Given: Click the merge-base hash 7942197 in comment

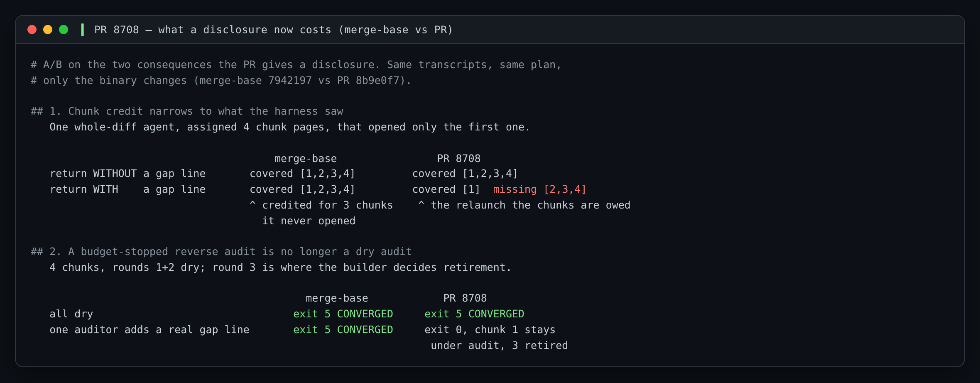Looking at the screenshot, I should tap(290, 81).
